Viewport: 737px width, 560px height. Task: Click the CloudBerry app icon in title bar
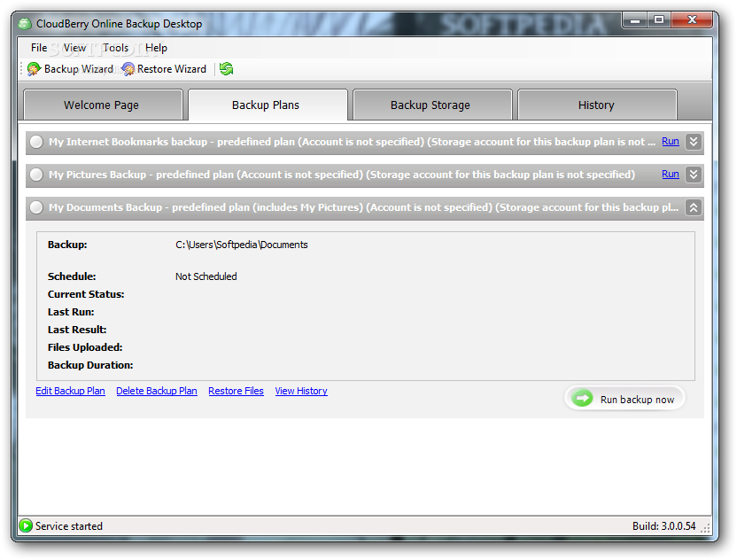(x=25, y=24)
